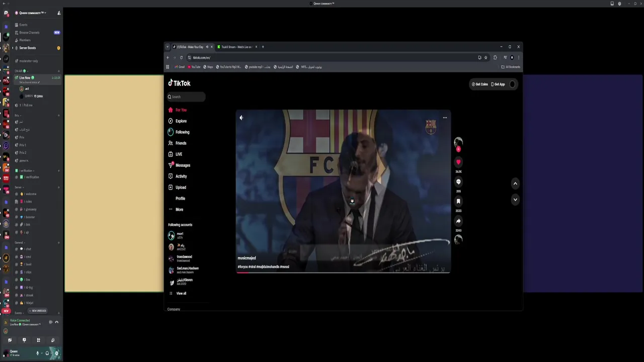
Task: Open the video's three-dots options menu
Action: [445, 118]
